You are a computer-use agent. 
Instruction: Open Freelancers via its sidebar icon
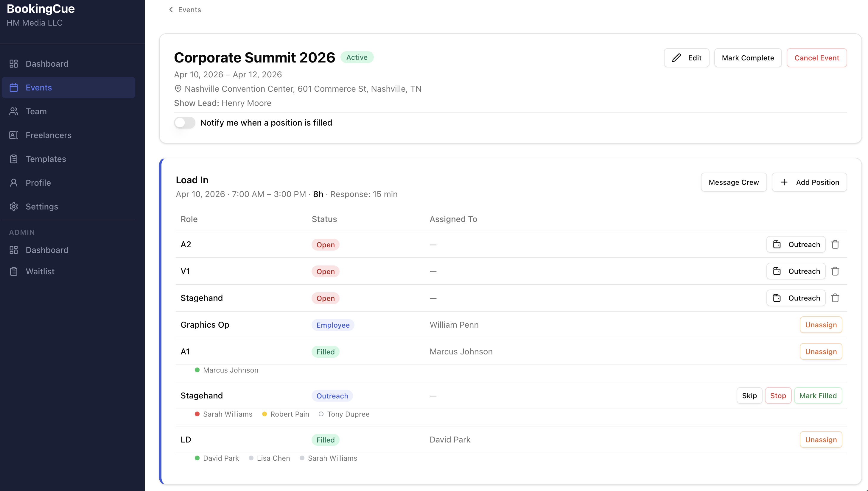(x=14, y=135)
